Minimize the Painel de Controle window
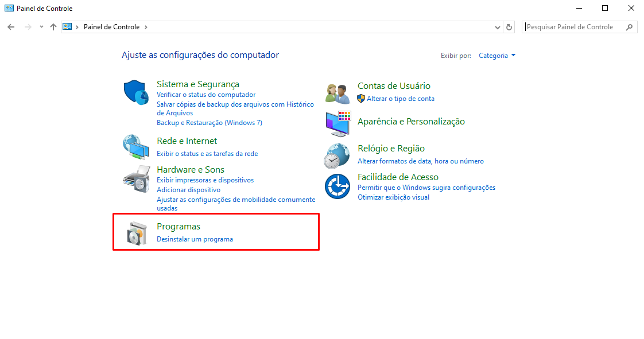The width and height of the screenshot is (644, 339). pos(579,8)
